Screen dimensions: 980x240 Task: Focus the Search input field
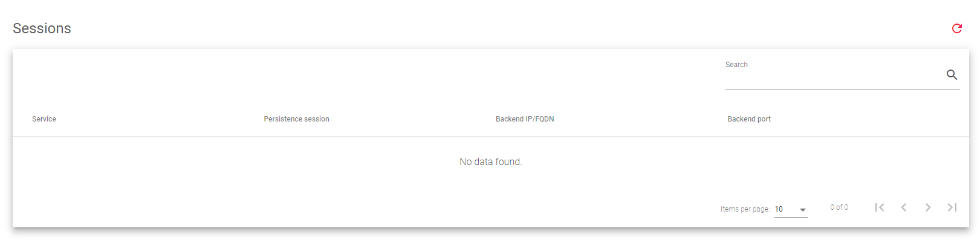click(834, 76)
